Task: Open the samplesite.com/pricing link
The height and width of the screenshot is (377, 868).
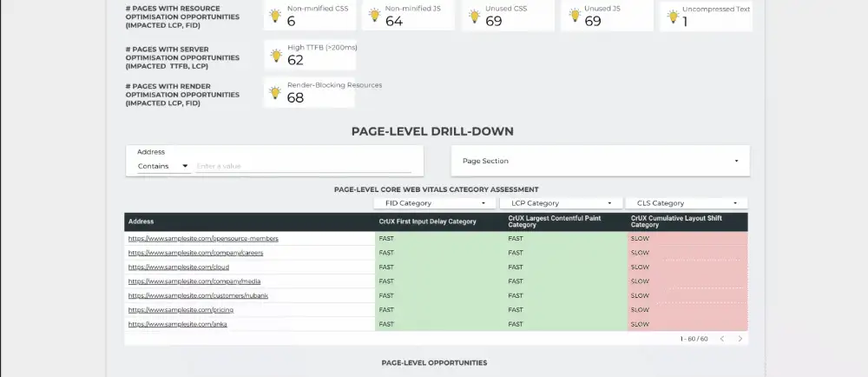Action: 181,310
